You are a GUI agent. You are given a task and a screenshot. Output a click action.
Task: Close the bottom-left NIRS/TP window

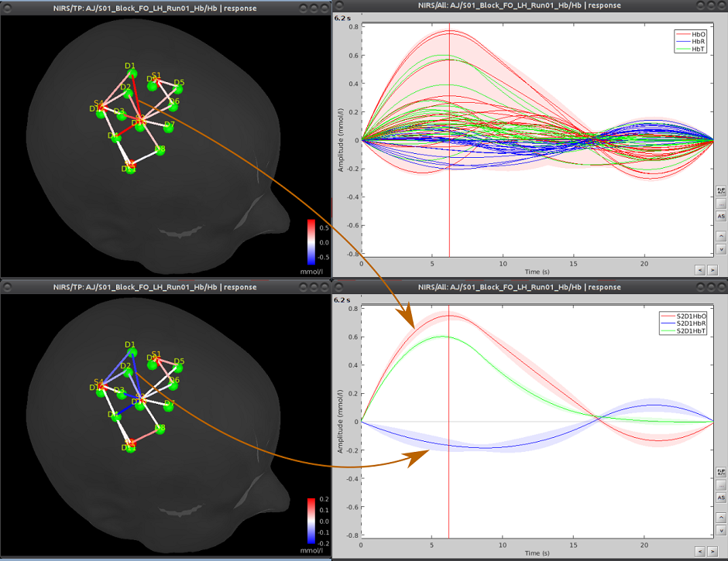click(323, 287)
